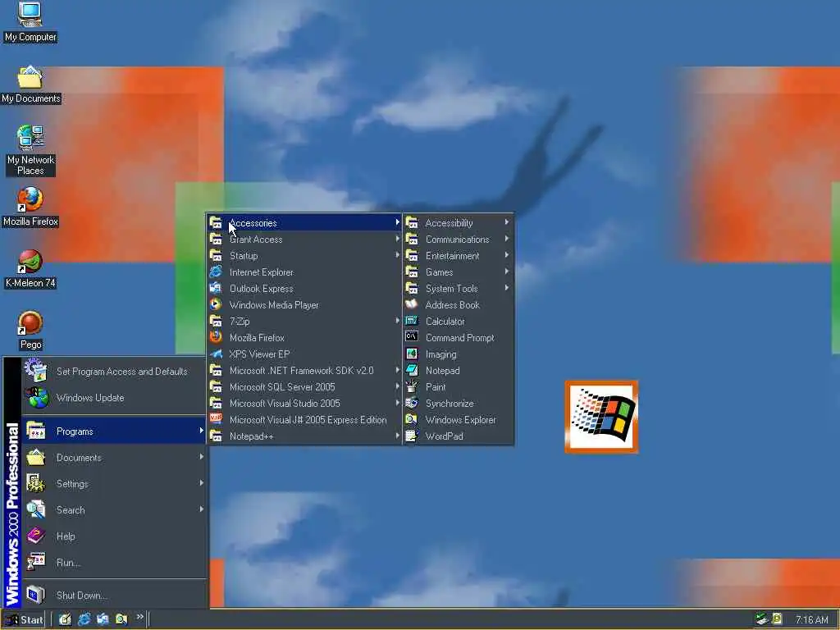This screenshot has height=630, width=840.
Task: Click Mozilla Firefox icon in Programs menu
Action: coord(216,337)
